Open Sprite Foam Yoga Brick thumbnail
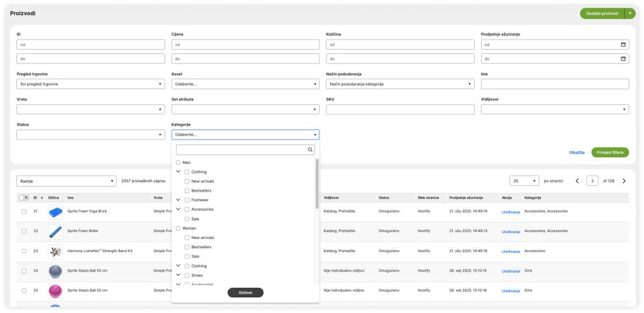Viewport: 644px width, 313px height. click(55, 211)
